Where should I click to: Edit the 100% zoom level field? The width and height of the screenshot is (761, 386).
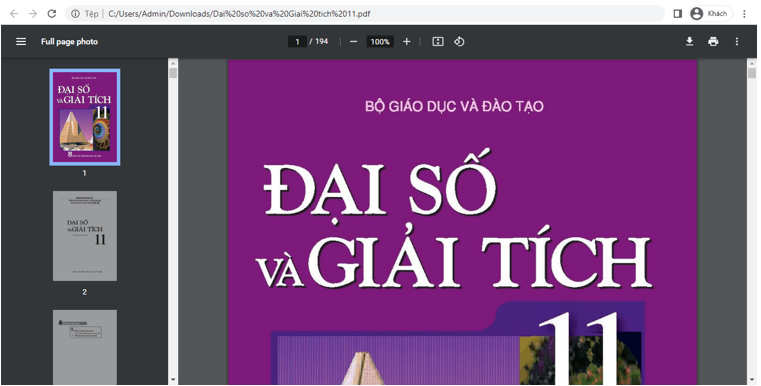[380, 42]
